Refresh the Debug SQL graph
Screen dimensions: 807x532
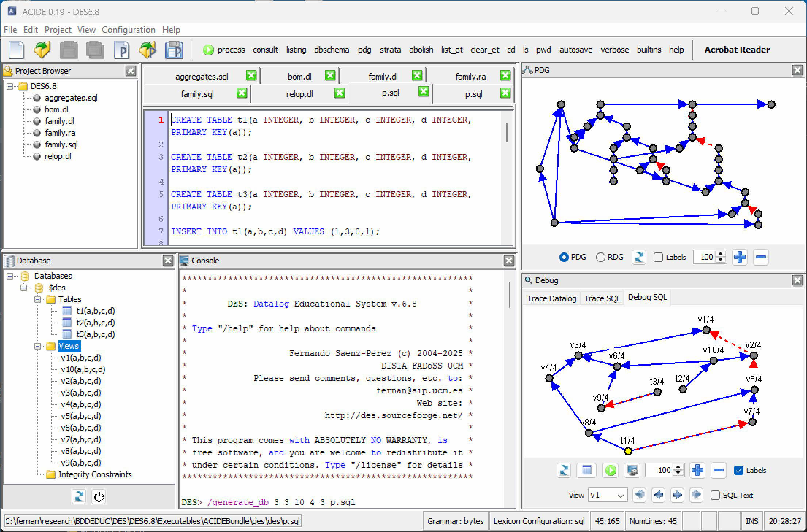(564, 470)
